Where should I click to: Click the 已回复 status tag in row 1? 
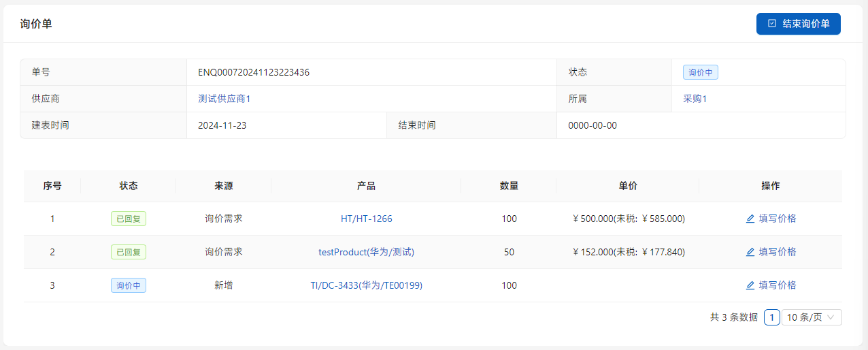pos(129,219)
